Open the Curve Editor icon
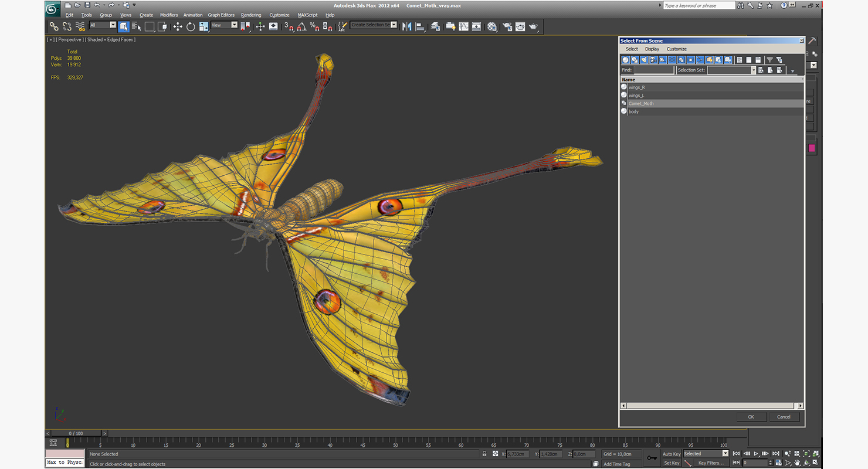Viewport: 868px width, 469px height. click(463, 26)
